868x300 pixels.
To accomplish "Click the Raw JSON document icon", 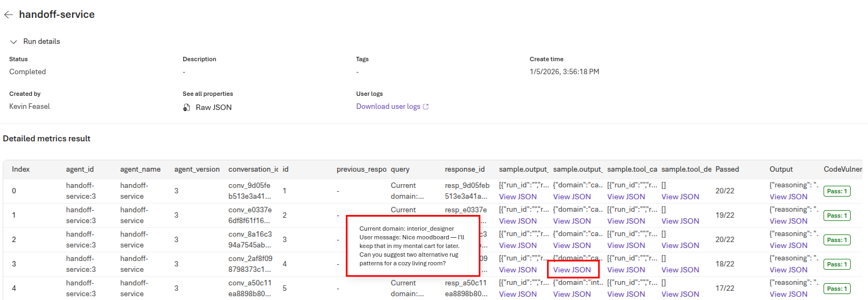I will click(187, 107).
